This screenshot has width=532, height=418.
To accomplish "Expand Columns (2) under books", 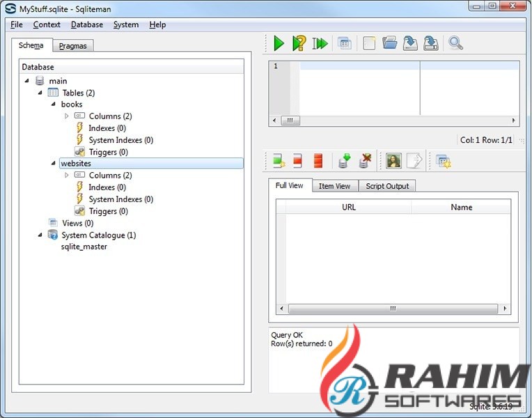I will point(67,116).
